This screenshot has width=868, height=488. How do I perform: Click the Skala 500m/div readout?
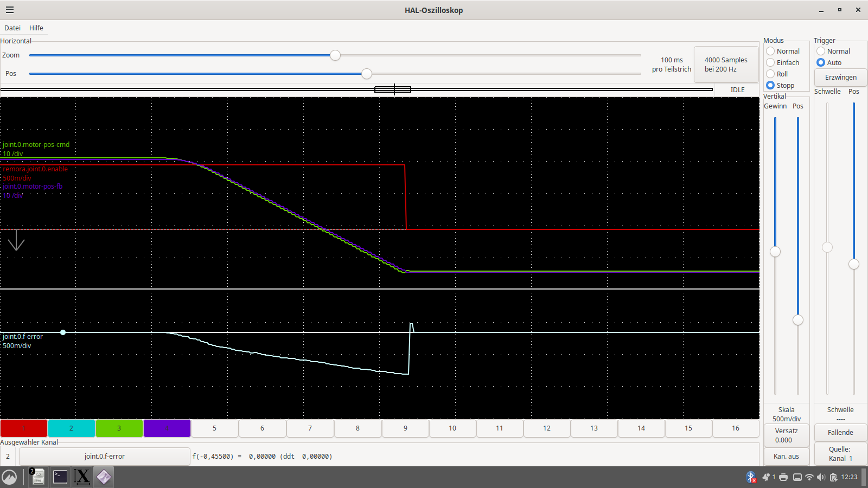[786, 414]
